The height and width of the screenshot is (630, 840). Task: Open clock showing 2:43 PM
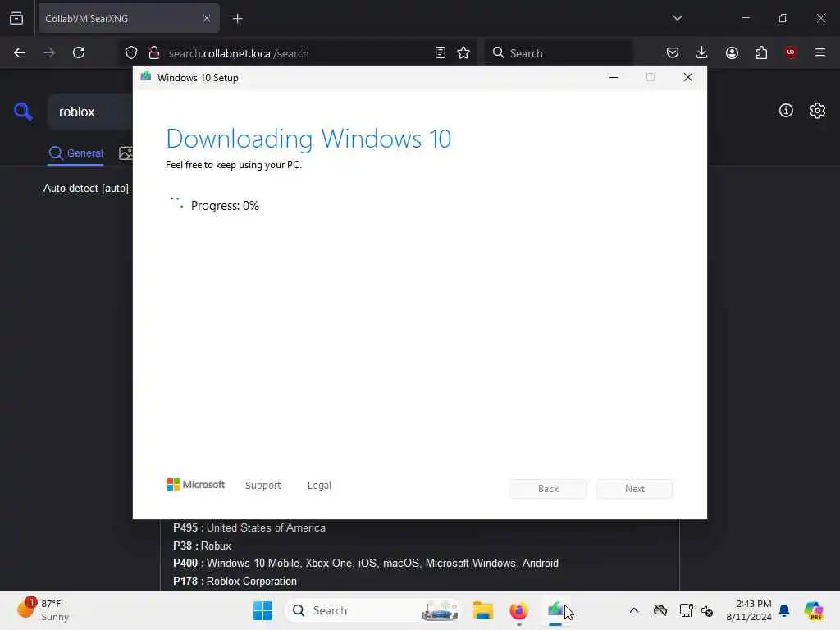click(x=748, y=610)
